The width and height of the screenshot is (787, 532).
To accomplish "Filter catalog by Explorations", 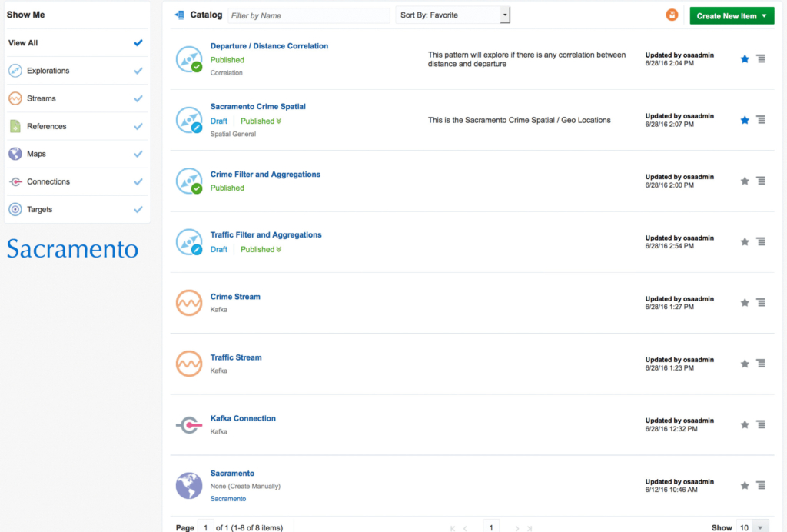I will (x=77, y=71).
